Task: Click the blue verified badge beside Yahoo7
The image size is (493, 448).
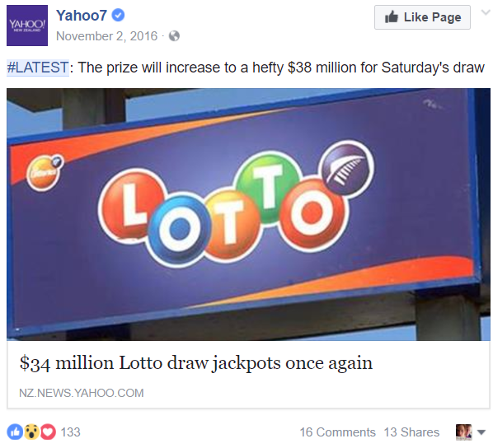Action: pyautogui.click(x=118, y=15)
